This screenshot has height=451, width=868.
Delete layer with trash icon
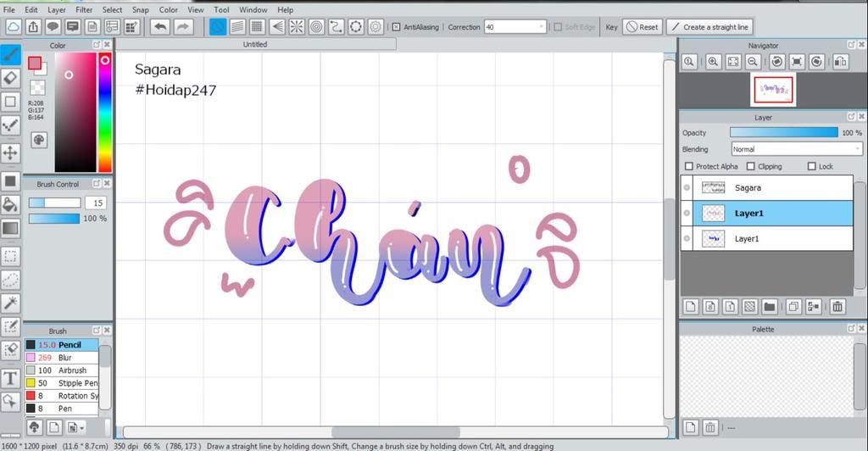(837, 307)
